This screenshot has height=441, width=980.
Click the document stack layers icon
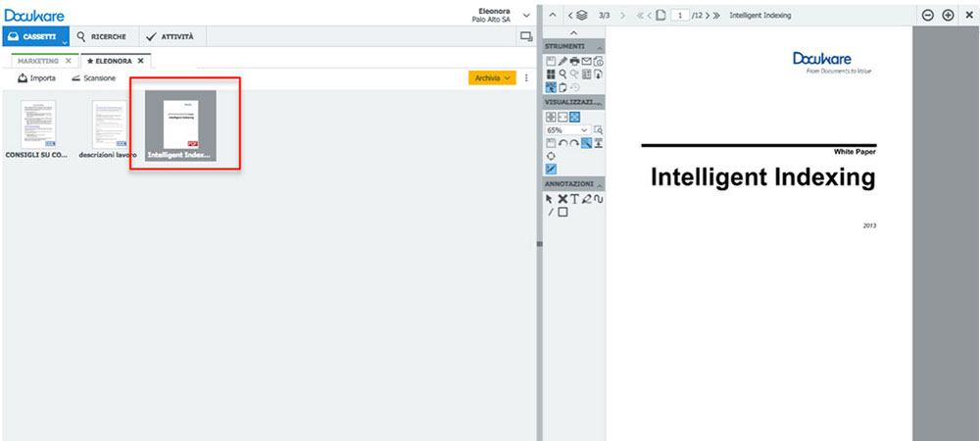pos(582,15)
